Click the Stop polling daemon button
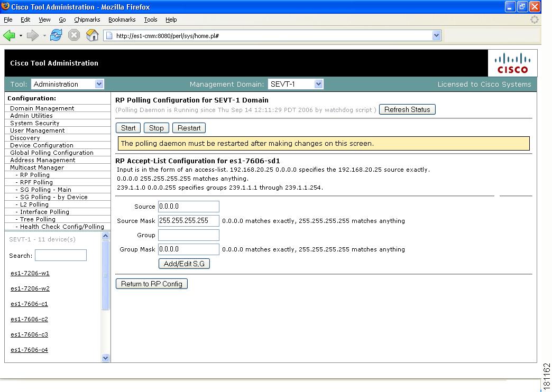Image resolution: width=552 pixels, height=392 pixels. pyautogui.click(x=157, y=128)
